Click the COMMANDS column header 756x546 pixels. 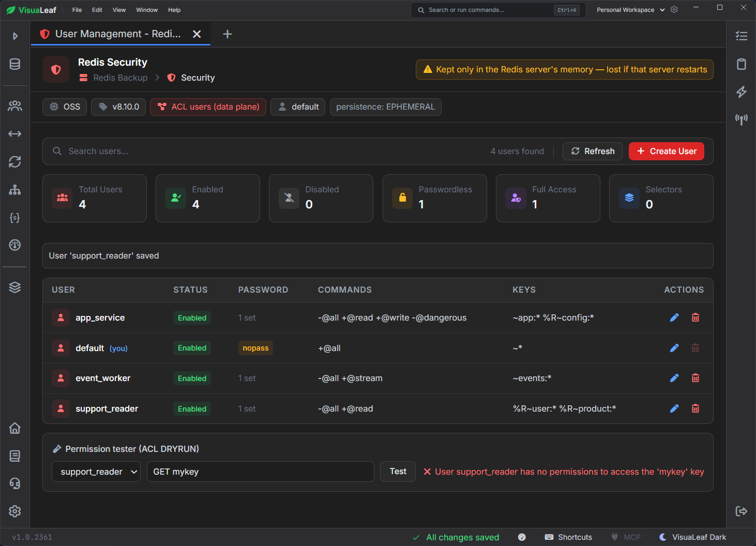tap(345, 290)
